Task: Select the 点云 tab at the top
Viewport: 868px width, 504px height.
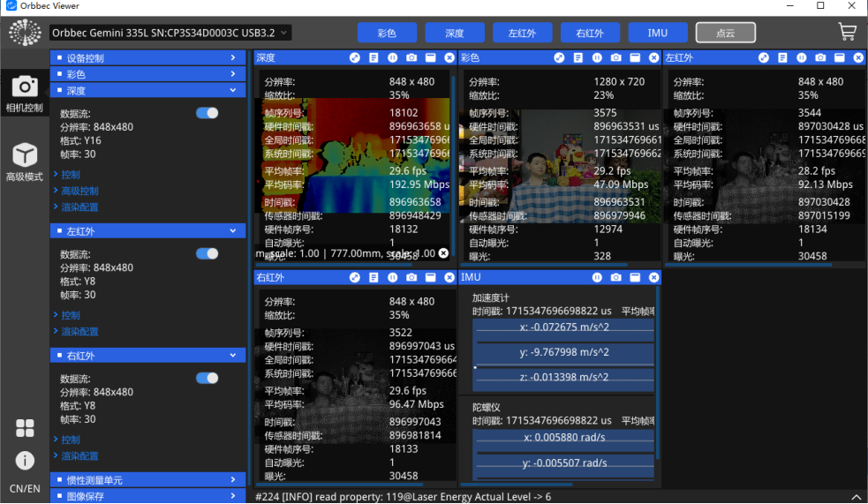Action: pyautogui.click(x=725, y=33)
